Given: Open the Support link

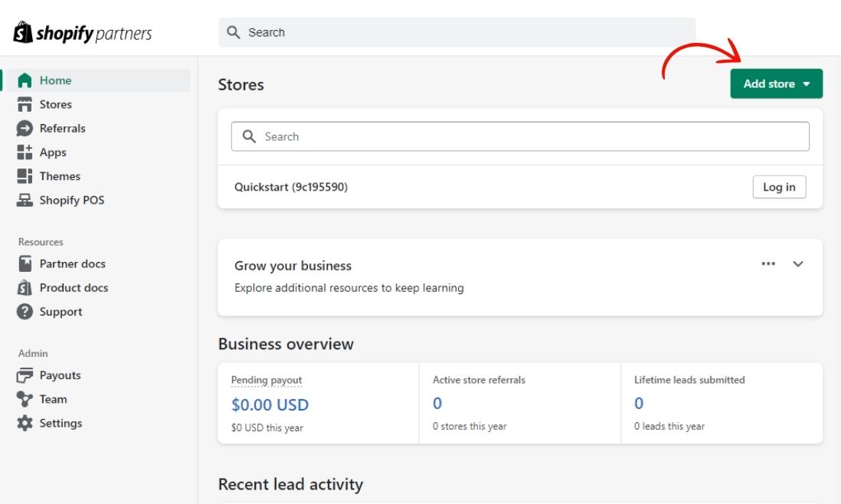Looking at the screenshot, I should click(x=61, y=312).
